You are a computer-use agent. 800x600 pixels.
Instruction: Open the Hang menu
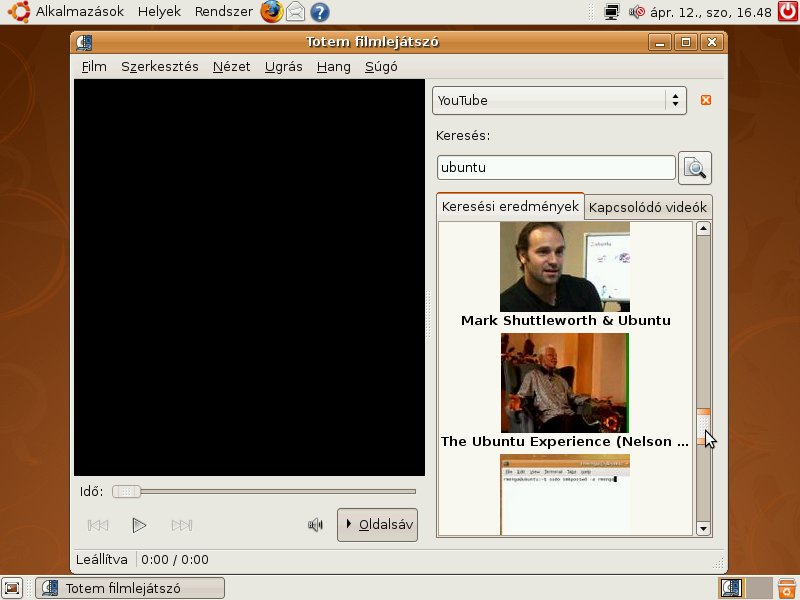pyautogui.click(x=334, y=67)
